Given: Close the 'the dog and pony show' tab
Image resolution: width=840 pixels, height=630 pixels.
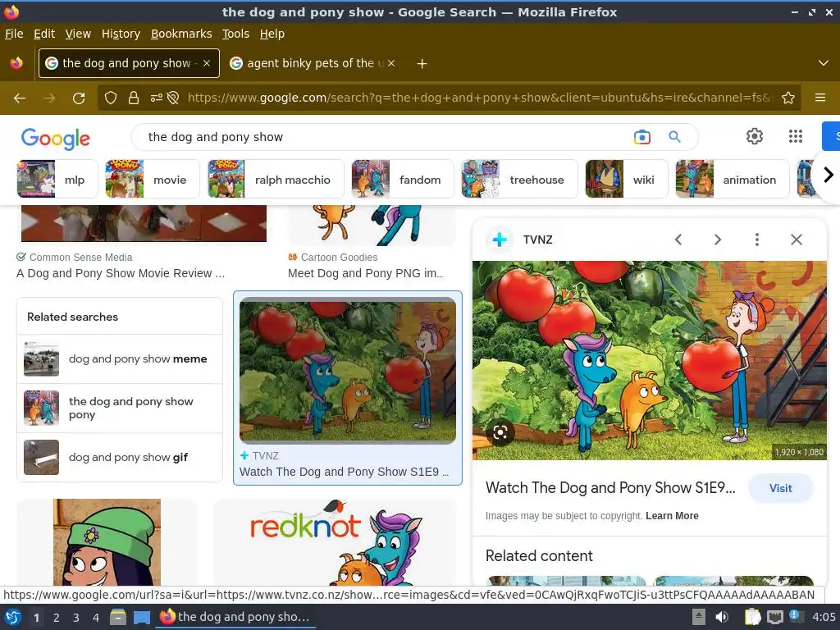Looking at the screenshot, I should tap(207, 63).
